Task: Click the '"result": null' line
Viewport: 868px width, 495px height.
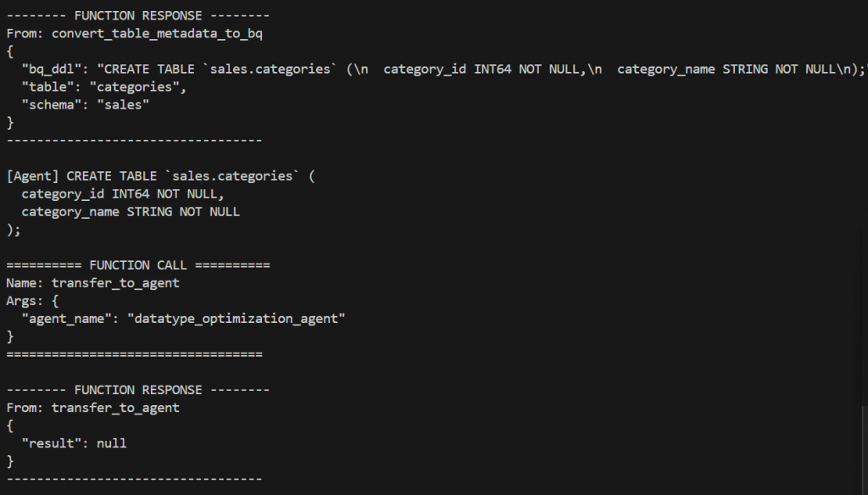Action: (x=74, y=443)
